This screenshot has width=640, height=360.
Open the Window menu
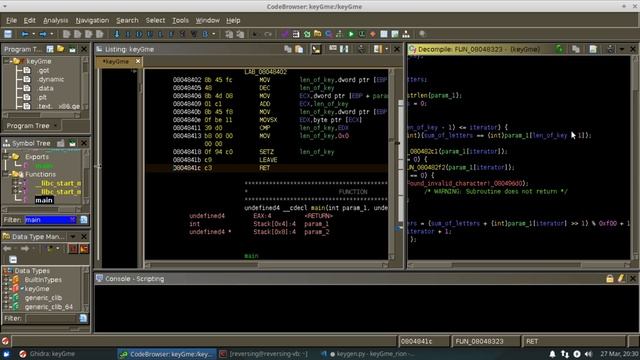click(x=207, y=20)
